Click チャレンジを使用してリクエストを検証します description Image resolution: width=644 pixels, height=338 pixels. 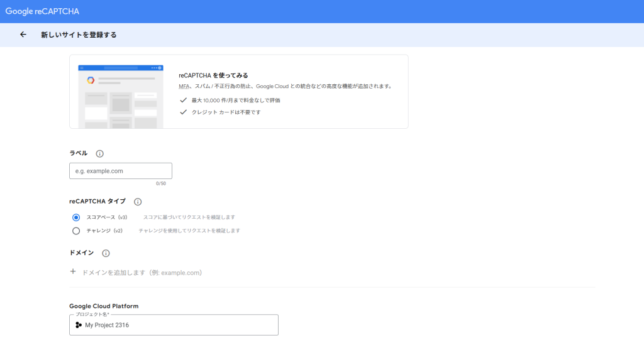189,231
